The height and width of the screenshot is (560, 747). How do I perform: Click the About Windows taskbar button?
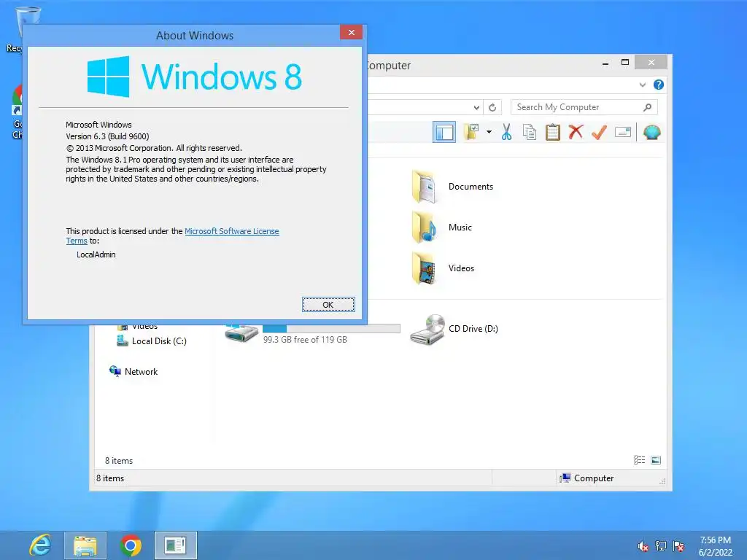[x=175, y=545]
